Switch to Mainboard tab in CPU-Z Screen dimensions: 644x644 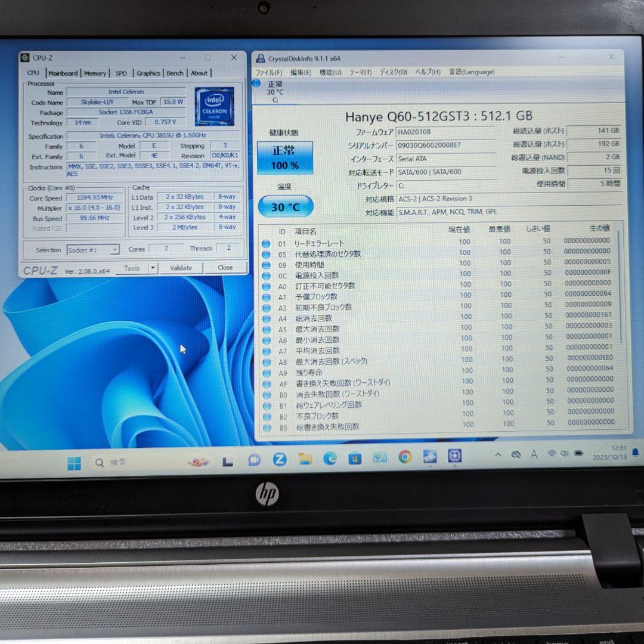pyautogui.click(x=63, y=73)
